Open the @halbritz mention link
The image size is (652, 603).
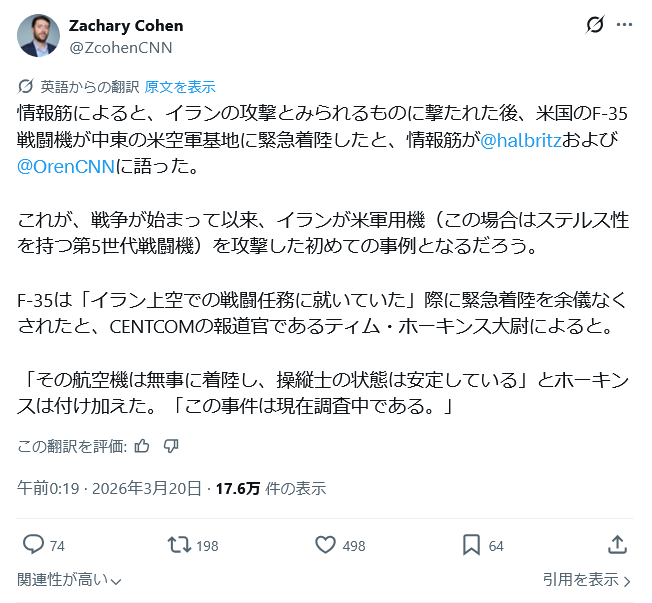coord(522,141)
